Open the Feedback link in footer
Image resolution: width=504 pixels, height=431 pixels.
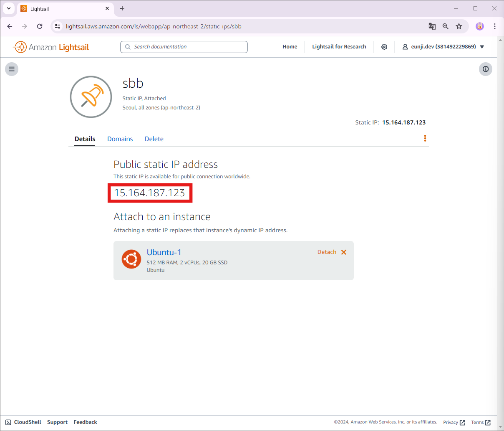(86, 422)
